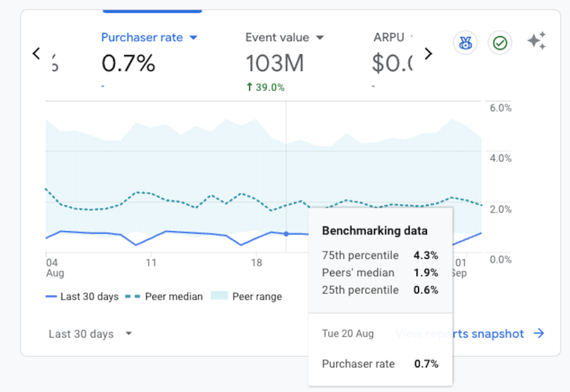Screen dimensions: 570x392
Task: Click the right arrow to show next metrics
Action: click(x=428, y=53)
